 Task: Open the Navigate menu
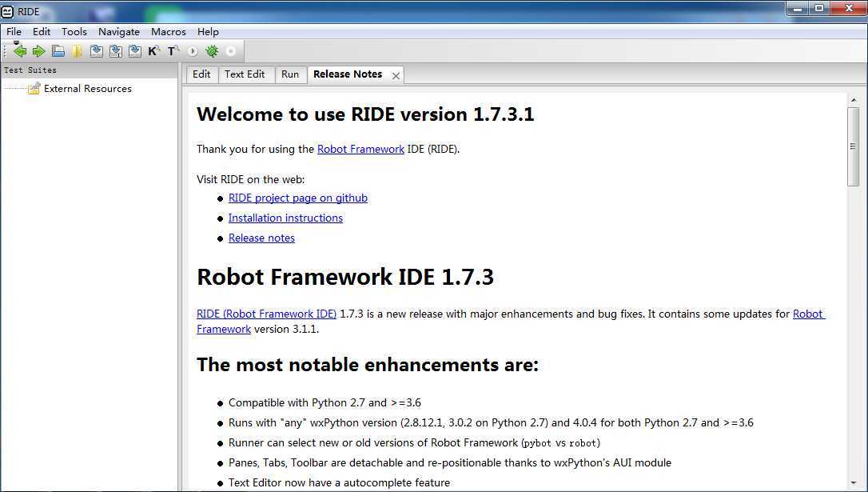[x=119, y=31]
